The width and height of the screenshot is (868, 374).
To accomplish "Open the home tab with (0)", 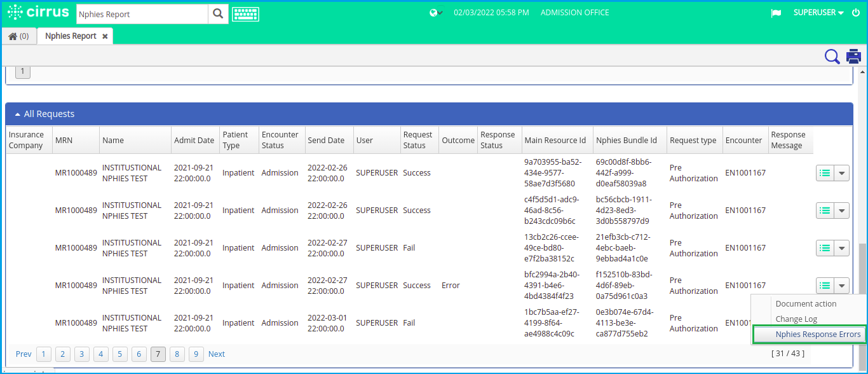I will (18, 36).
